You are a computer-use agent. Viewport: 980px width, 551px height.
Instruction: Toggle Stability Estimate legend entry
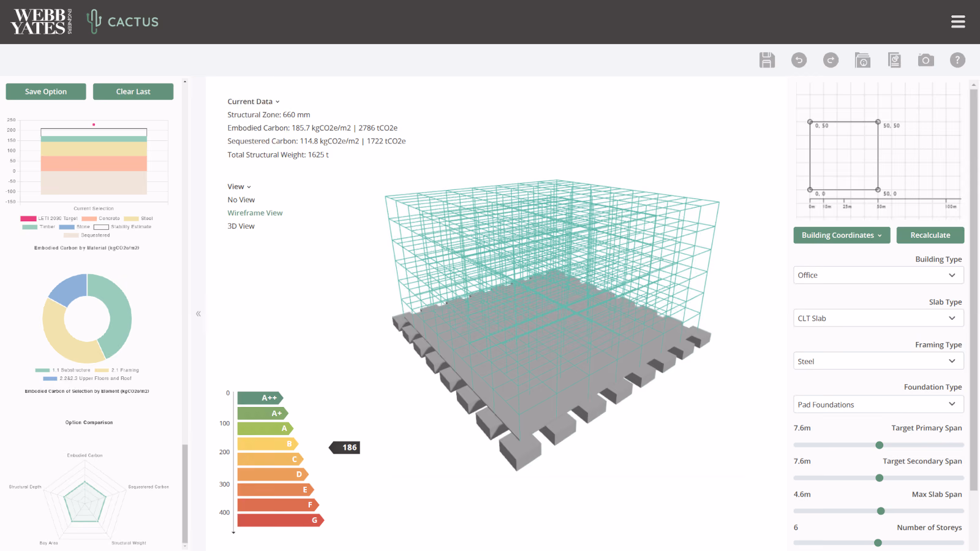[123, 227]
